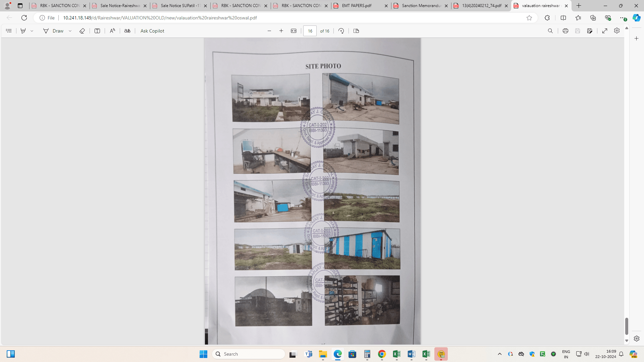The image size is (644, 362).
Task: Open Google Chrome from taskbar
Action: tap(382, 354)
